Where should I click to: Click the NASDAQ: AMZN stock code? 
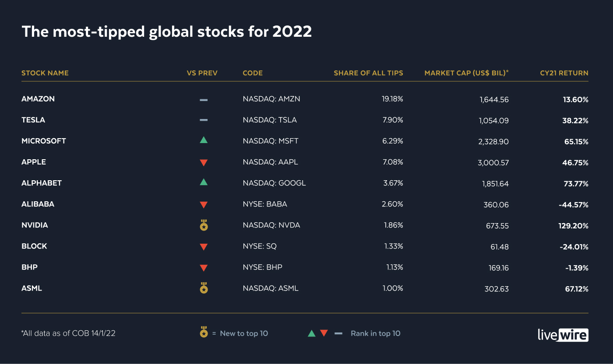pyautogui.click(x=271, y=99)
